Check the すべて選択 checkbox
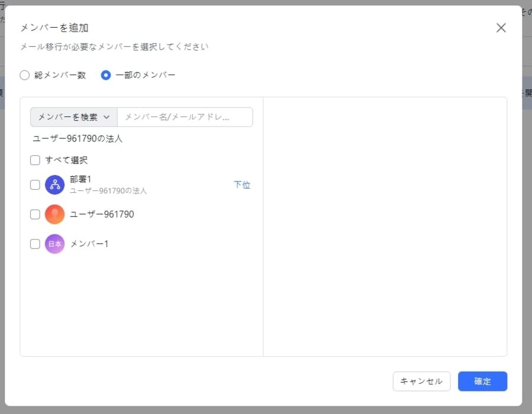Image resolution: width=532 pixels, height=414 pixels. pyautogui.click(x=35, y=160)
